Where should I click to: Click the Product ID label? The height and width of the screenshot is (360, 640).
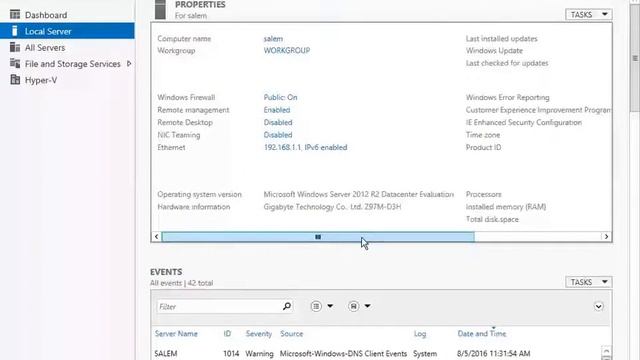click(x=483, y=147)
